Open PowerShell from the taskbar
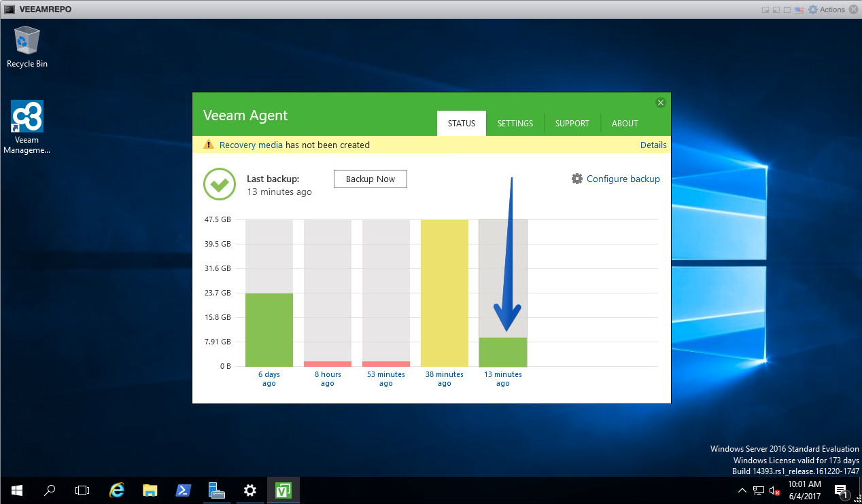Image resolution: width=862 pixels, height=504 pixels. (x=184, y=490)
